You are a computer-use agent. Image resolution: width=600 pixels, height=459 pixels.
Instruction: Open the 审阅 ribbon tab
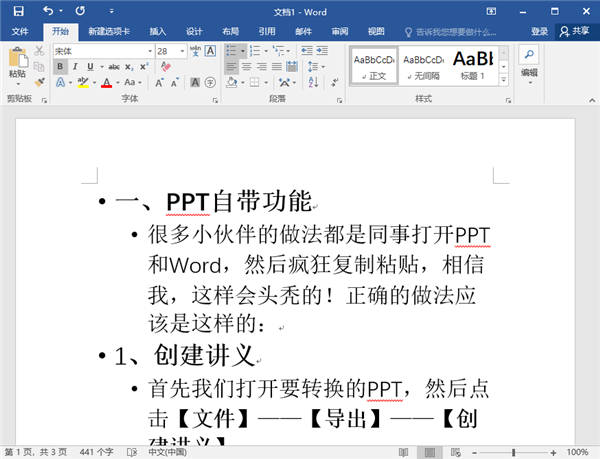click(x=340, y=31)
